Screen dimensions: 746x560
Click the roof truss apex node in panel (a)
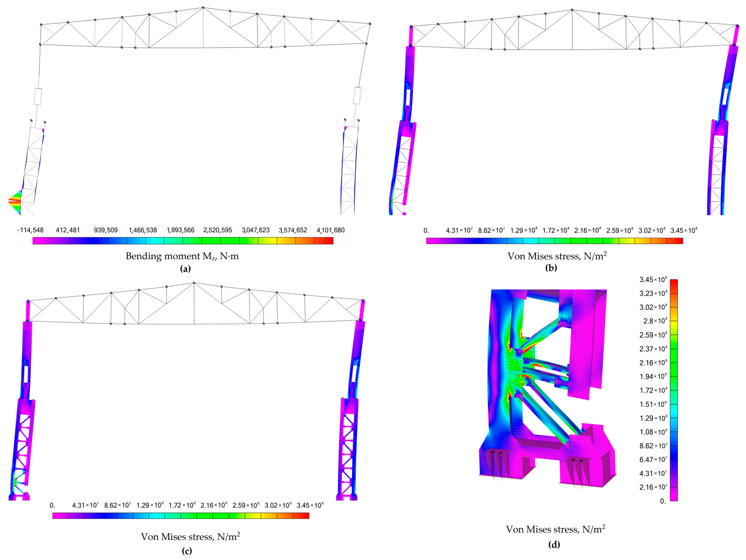point(203,7)
